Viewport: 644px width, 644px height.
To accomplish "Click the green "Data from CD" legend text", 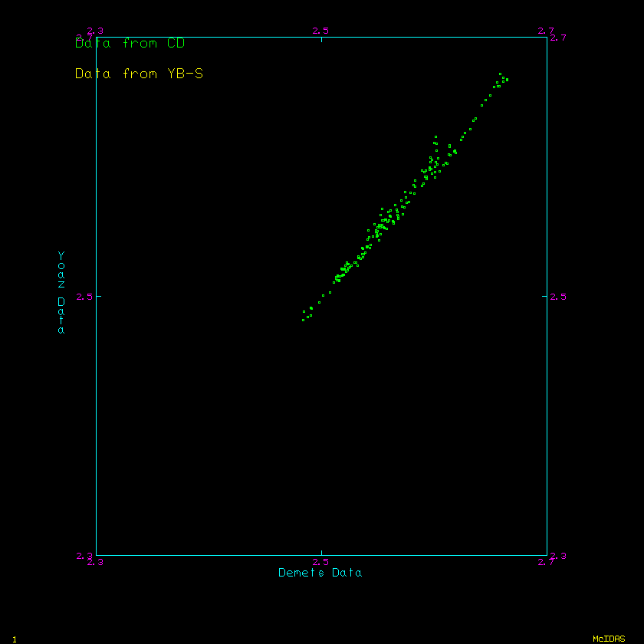I will 130,44.
